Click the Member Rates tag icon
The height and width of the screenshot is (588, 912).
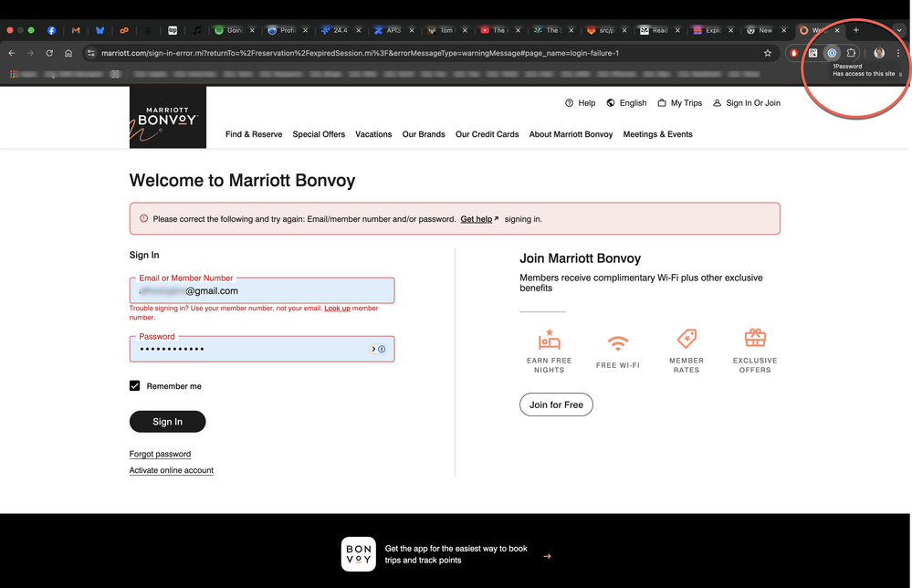point(687,339)
